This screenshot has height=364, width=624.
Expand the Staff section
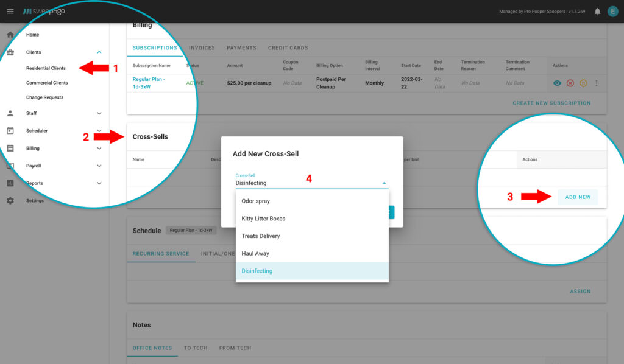pyautogui.click(x=99, y=113)
